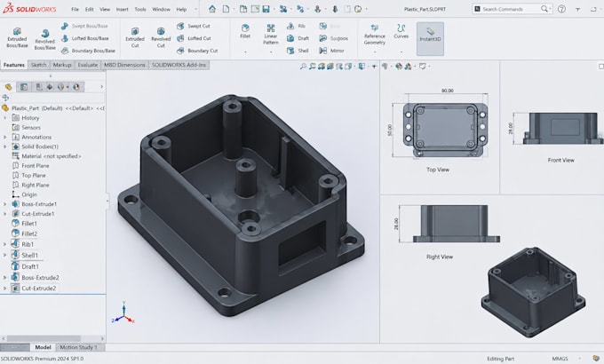This screenshot has width=604, height=364.
Task: Click the Zoom to Fit magnifier icon
Action: [x=303, y=67]
